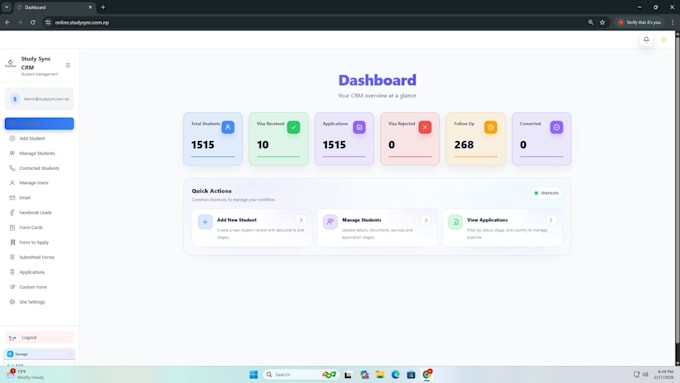The image size is (680, 383).
Task: Open Applications in the sidebar
Action: (x=39, y=272)
